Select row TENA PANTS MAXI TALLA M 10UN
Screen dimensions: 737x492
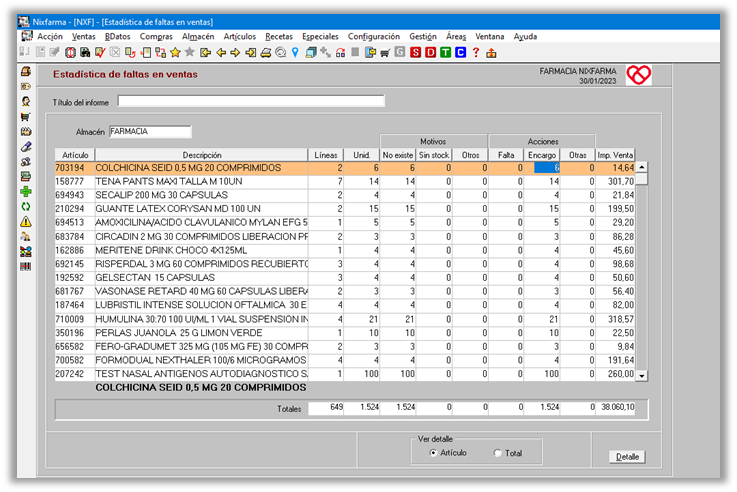[x=345, y=181]
